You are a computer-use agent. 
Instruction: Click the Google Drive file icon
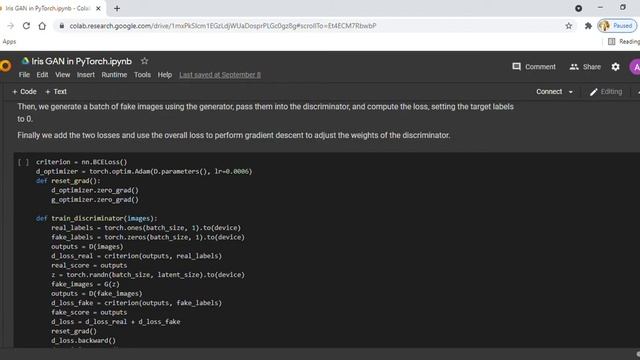coord(25,61)
